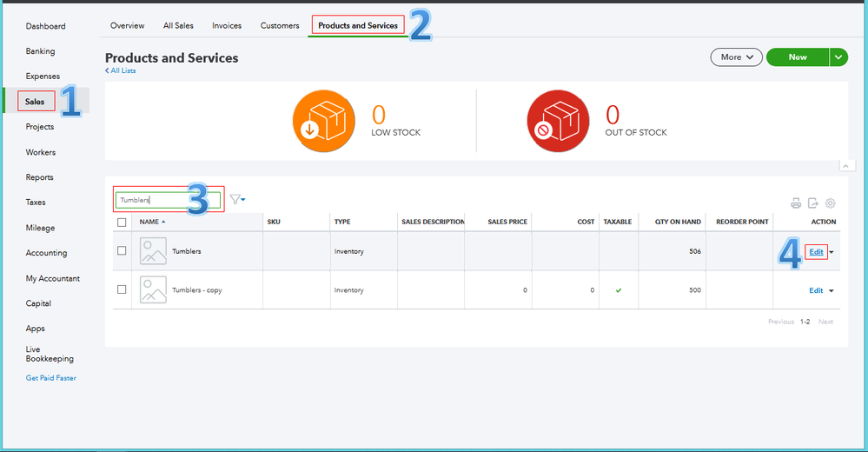Image resolution: width=868 pixels, height=452 pixels.
Task: Expand the New button dropdown arrow
Action: (x=838, y=57)
